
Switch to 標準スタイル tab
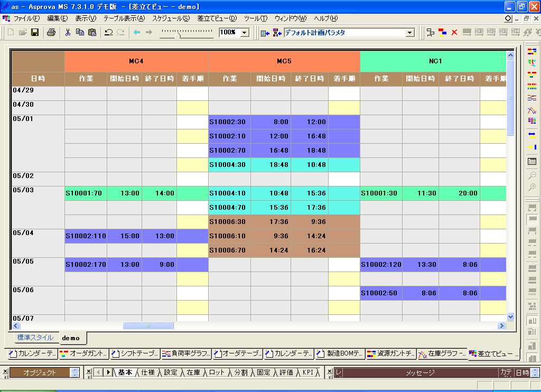pos(35,338)
